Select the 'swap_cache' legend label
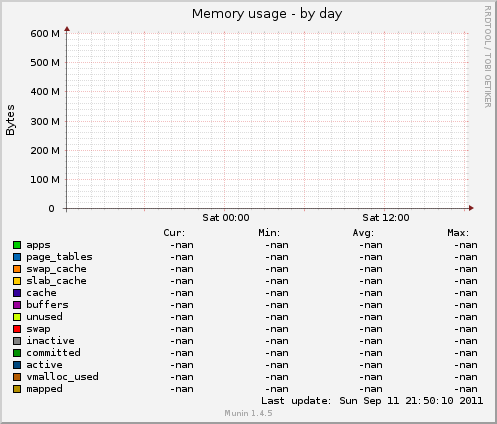 (x=56, y=269)
